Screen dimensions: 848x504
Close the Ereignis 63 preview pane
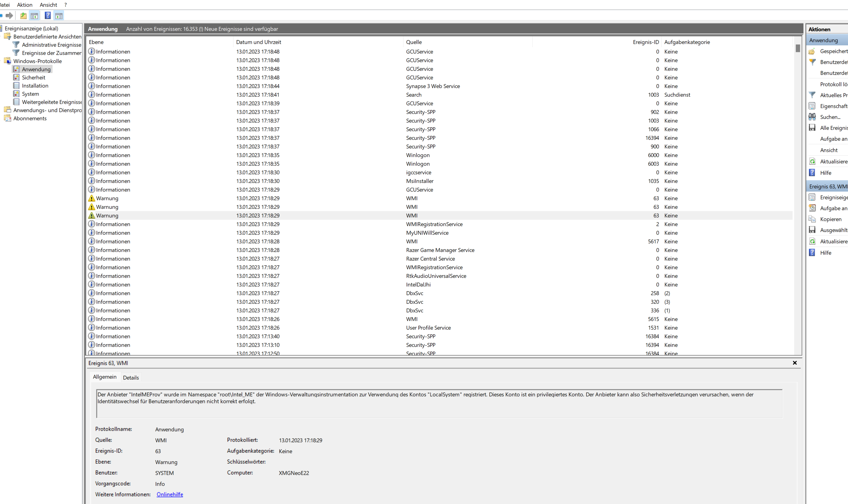coord(795,363)
